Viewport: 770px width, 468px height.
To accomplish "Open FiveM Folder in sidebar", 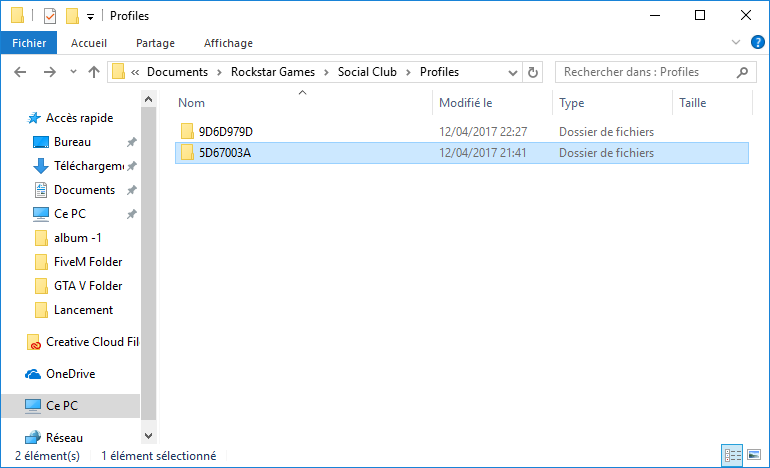I will (88, 262).
